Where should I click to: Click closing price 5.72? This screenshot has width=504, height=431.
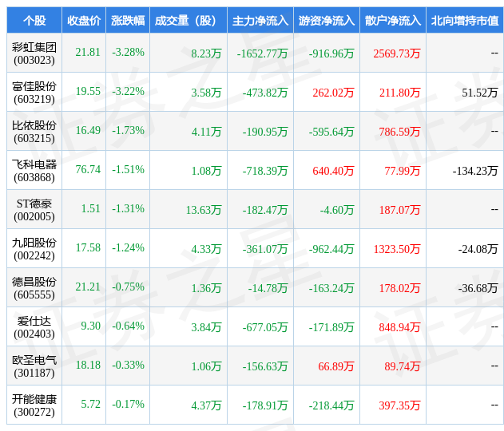[90, 405]
